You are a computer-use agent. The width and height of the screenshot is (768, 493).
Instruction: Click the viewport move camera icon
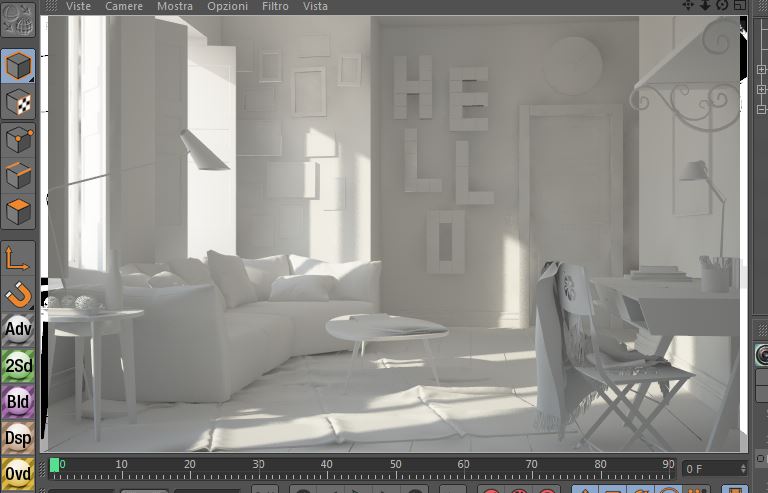pos(689,5)
